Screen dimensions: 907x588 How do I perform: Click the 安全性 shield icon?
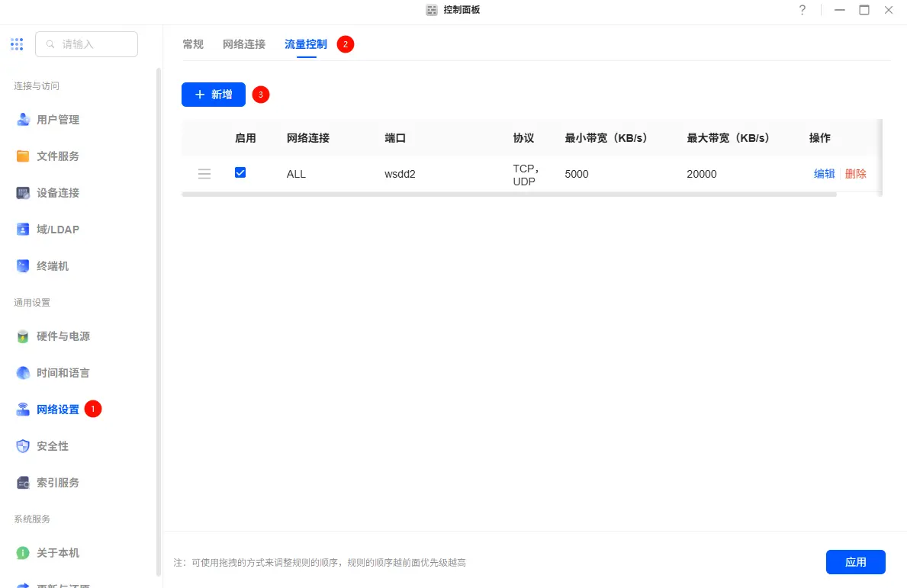click(x=23, y=446)
